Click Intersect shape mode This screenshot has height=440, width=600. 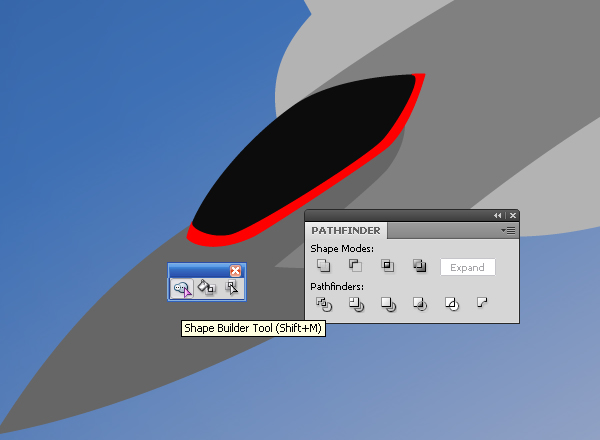pyautogui.click(x=387, y=266)
